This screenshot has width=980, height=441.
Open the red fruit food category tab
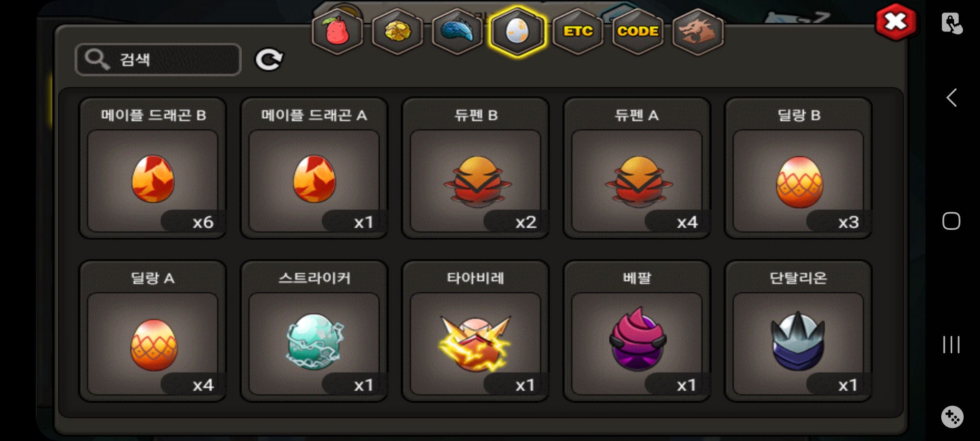(x=337, y=32)
